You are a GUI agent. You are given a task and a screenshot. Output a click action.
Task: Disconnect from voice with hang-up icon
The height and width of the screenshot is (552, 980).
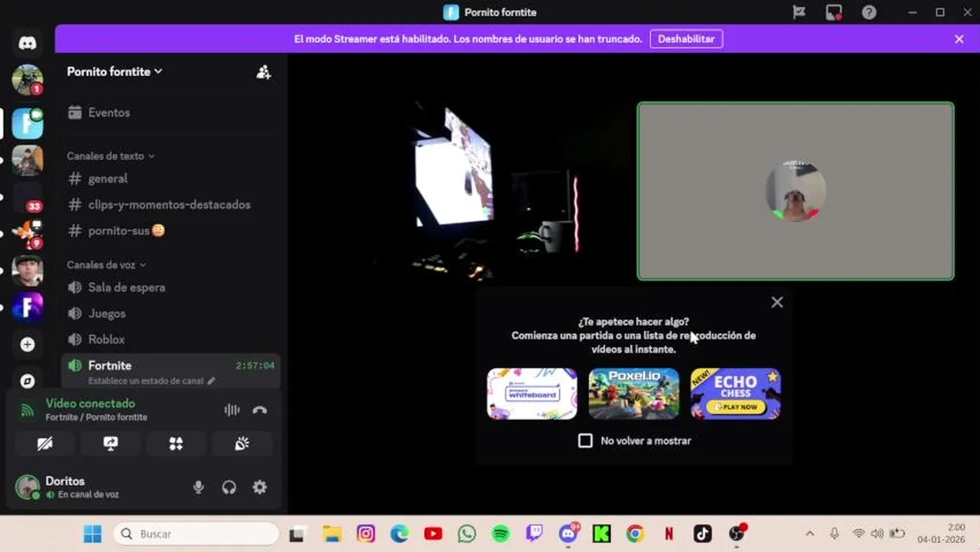(260, 410)
